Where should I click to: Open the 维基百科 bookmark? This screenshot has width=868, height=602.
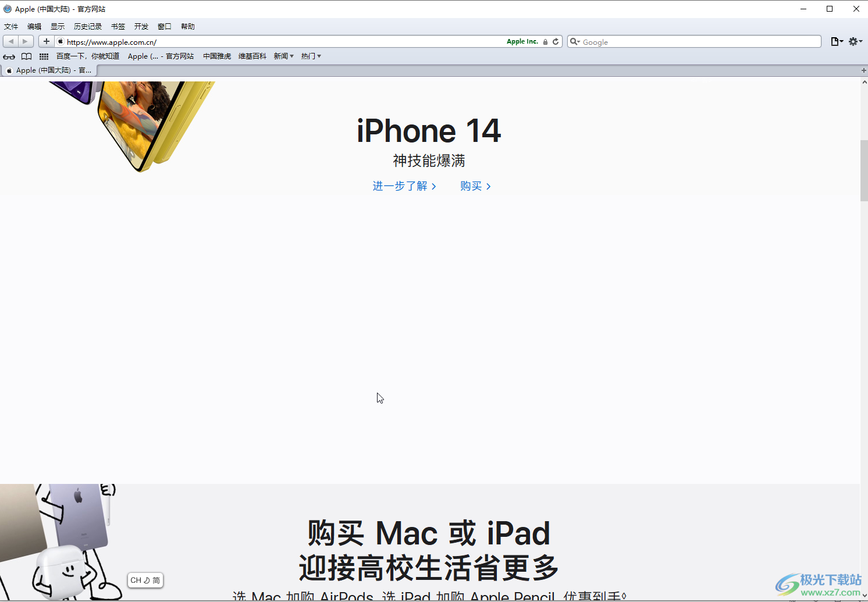[x=252, y=56]
